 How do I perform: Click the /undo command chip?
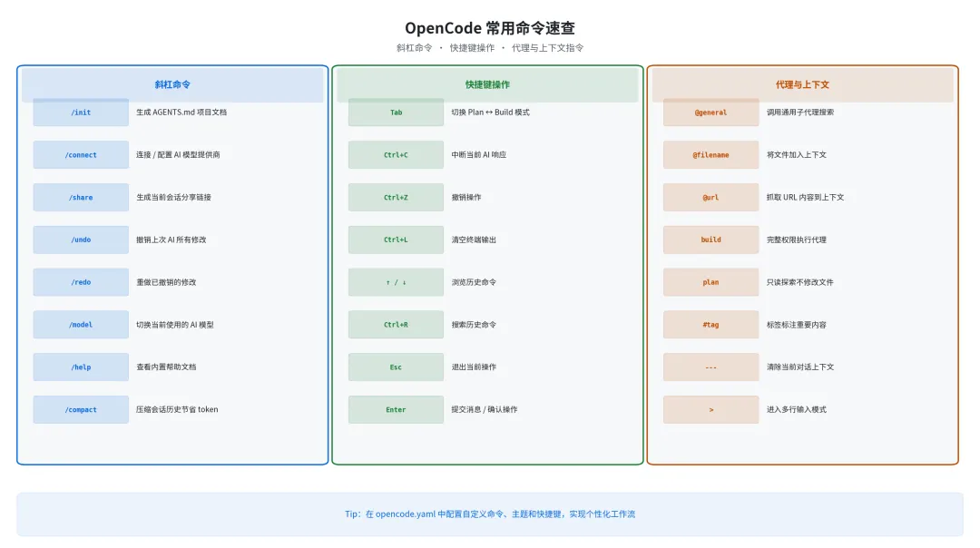click(x=81, y=240)
